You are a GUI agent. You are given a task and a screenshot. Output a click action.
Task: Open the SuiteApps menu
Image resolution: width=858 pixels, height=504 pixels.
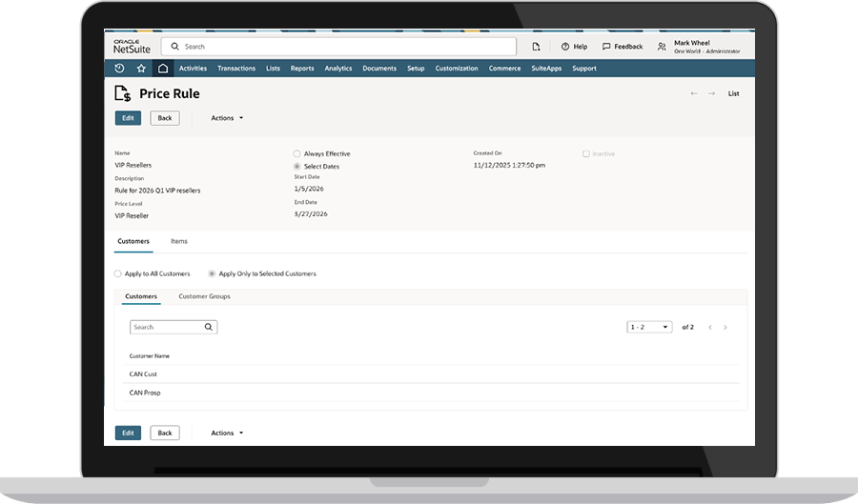(x=546, y=69)
